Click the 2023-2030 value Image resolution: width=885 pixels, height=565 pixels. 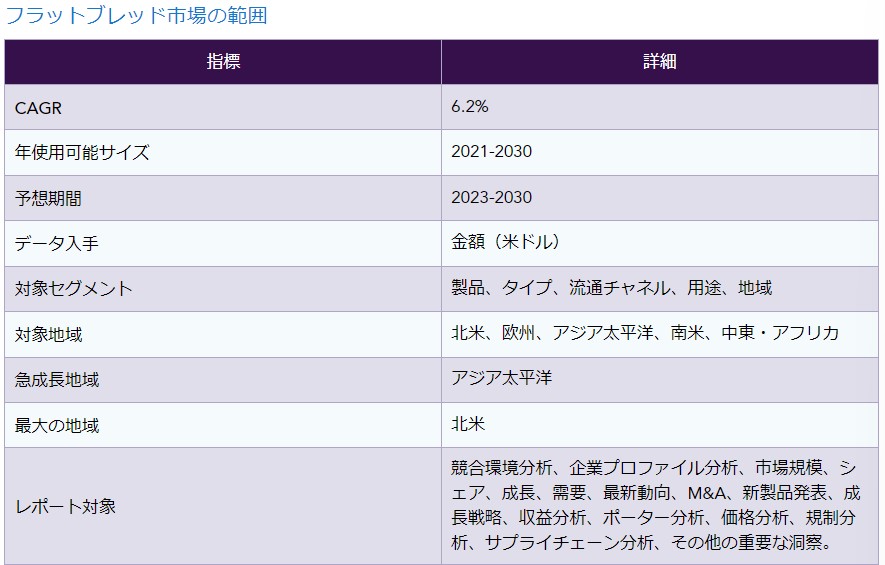pos(492,197)
